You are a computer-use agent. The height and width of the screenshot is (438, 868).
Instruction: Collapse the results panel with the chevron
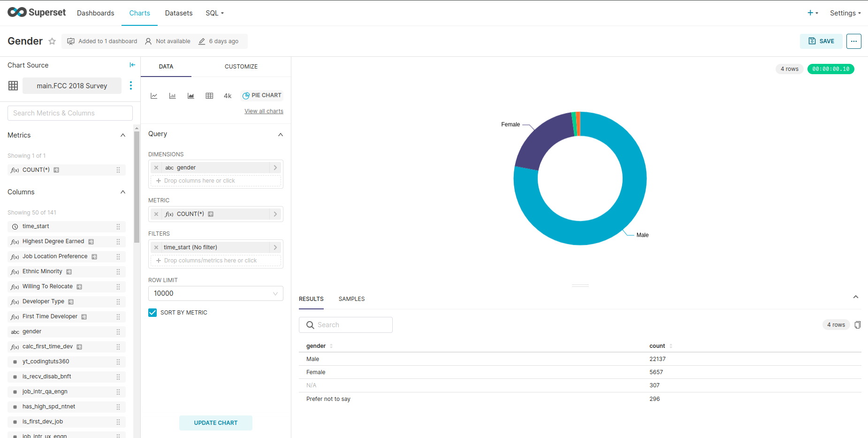tap(856, 297)
